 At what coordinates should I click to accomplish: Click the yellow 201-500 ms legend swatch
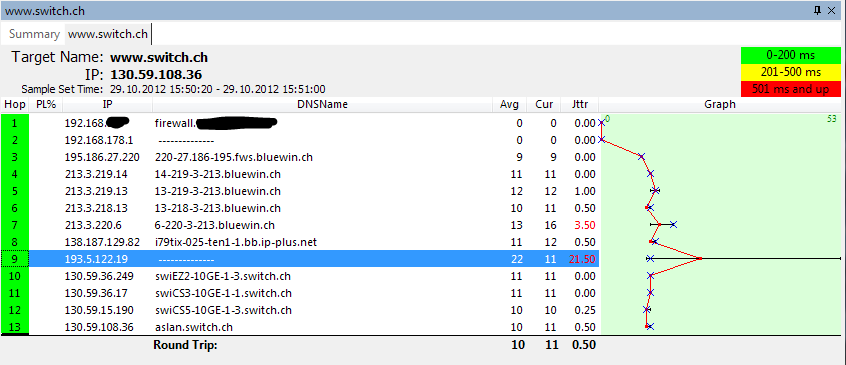pos(790,72)
